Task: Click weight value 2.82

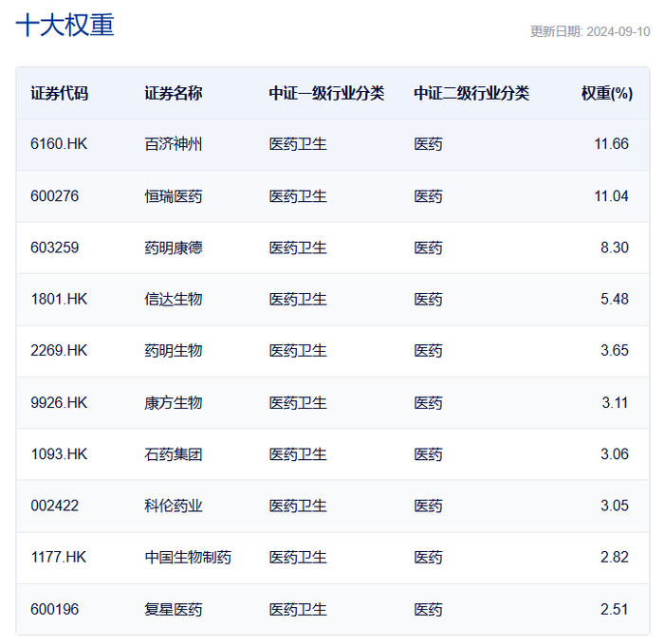Action: point(615,557)
